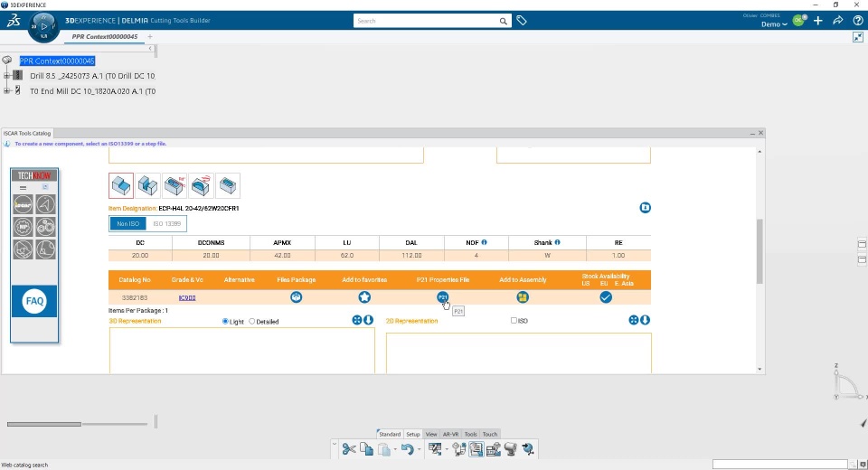The image size is (868, 470).
Task: Download the 3D Representation with arrow icon
Action: point(368,320)
